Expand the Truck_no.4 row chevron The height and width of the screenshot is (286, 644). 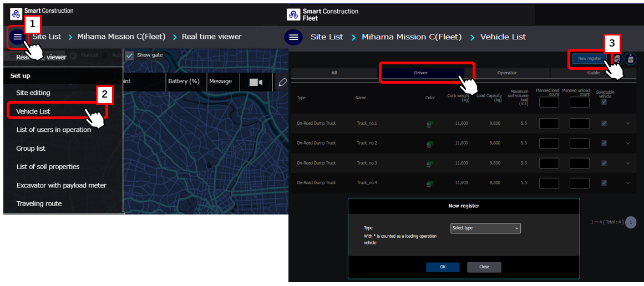pos(628,183)
